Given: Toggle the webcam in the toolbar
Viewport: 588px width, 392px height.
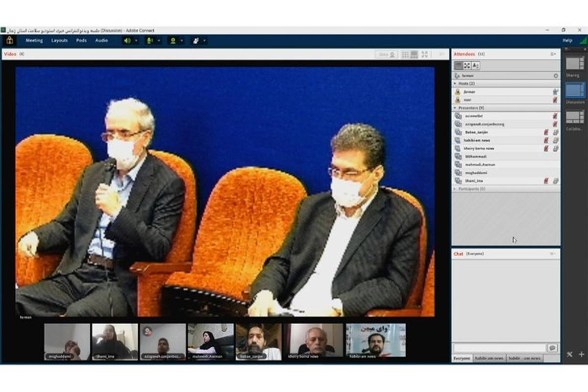Looking at the screenshot, I should (x=172, y=41).
